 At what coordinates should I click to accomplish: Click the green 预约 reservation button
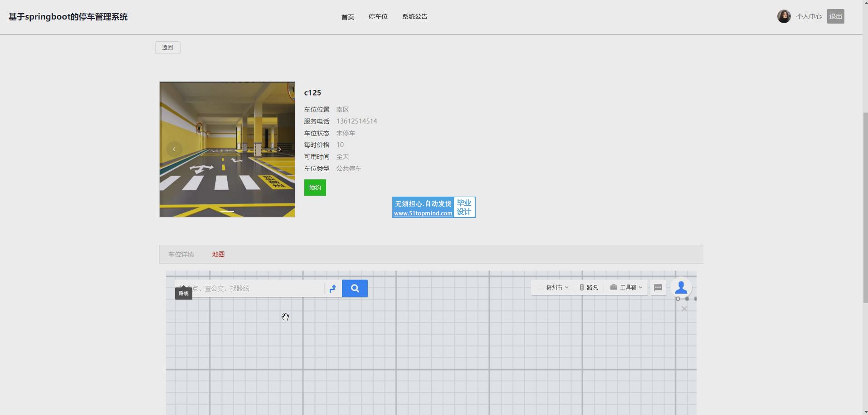(x=315, y=188)
